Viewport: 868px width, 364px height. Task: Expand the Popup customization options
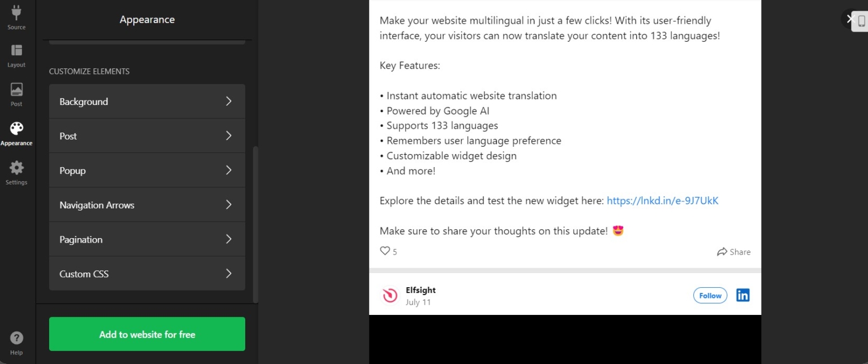tap(147, 170)
